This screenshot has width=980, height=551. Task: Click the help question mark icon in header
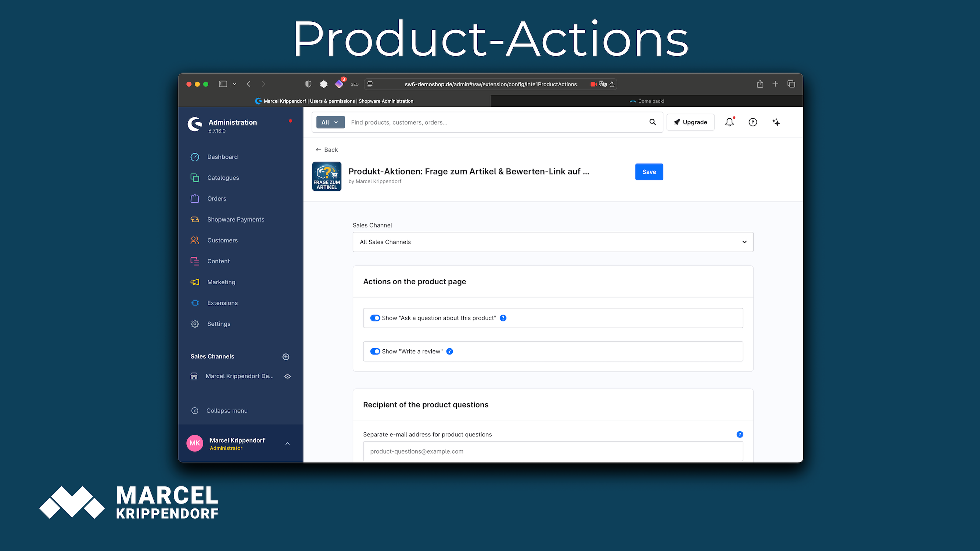point(753,122)
